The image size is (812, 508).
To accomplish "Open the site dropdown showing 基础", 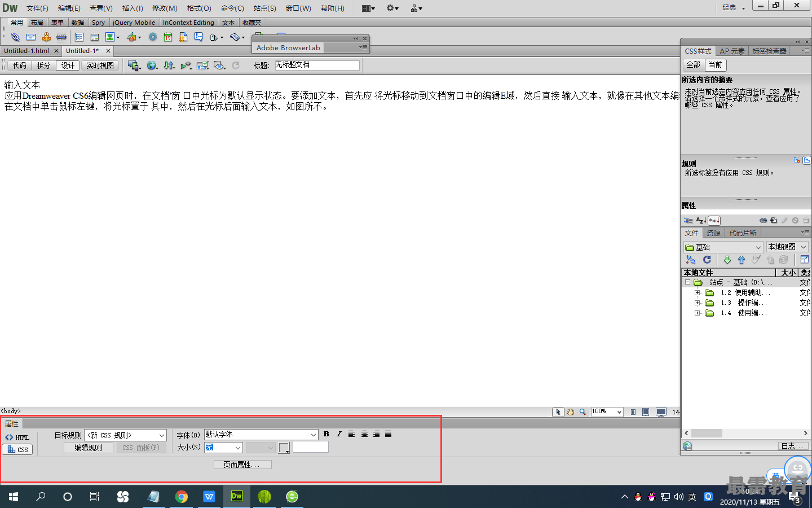I will (x=723, y=247).
